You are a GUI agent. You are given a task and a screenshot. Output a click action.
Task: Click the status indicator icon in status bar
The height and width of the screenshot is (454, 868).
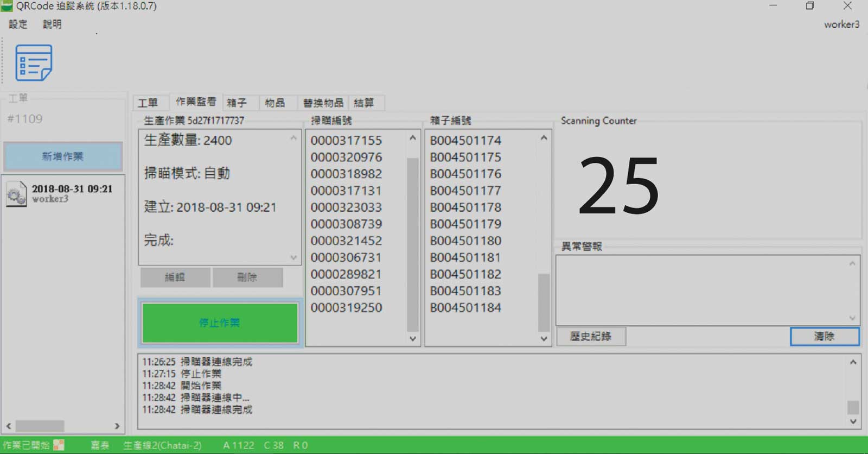59,445
